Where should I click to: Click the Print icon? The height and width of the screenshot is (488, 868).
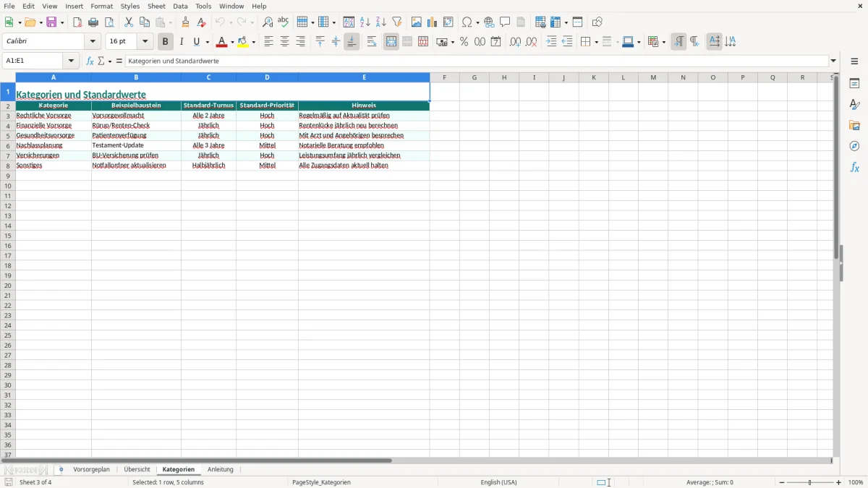click(93, 22)
